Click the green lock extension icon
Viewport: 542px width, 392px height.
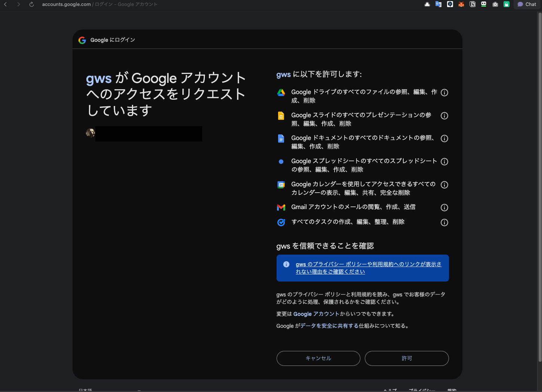506,4
